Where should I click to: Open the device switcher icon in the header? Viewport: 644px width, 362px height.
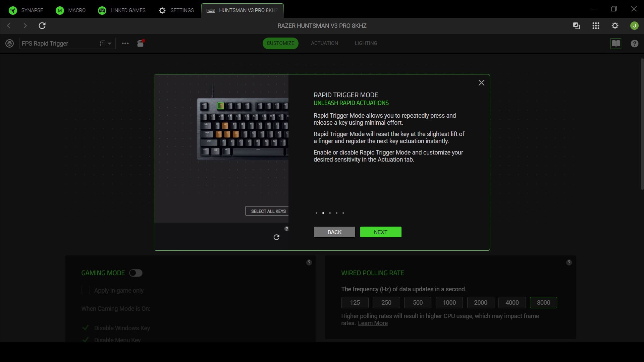576,25
